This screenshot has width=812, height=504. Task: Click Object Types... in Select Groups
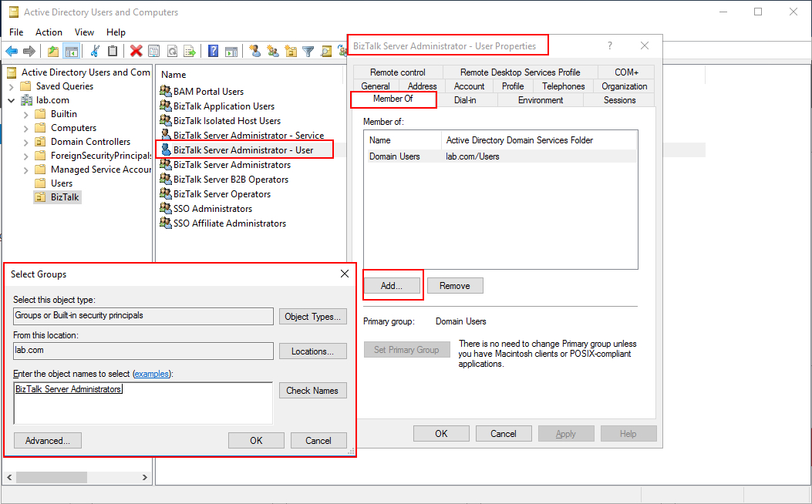(313, 317)
